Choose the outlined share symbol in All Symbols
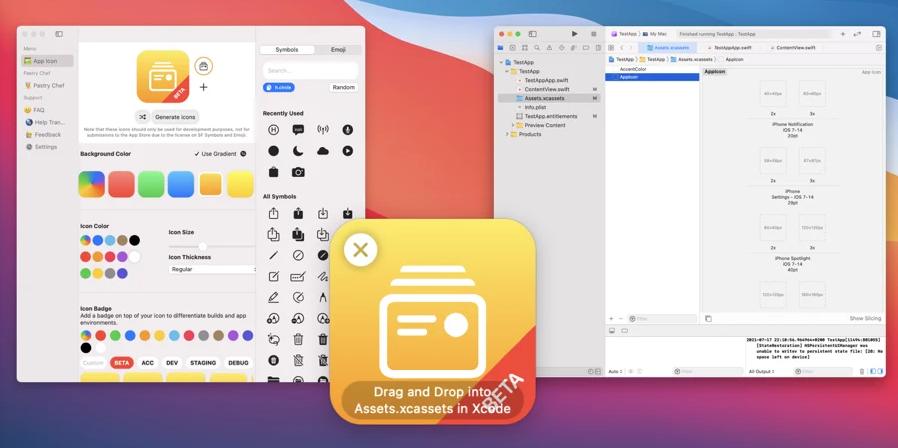This screenshot has width=898, height=448. [274, 213]
